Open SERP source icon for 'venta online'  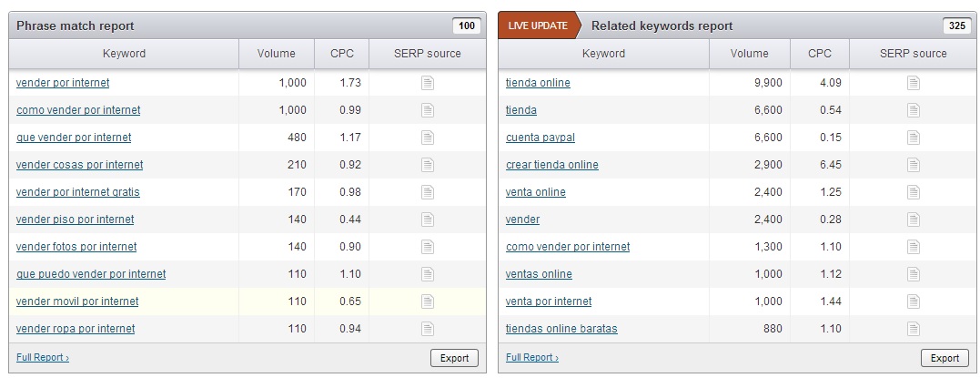point(914,191)
